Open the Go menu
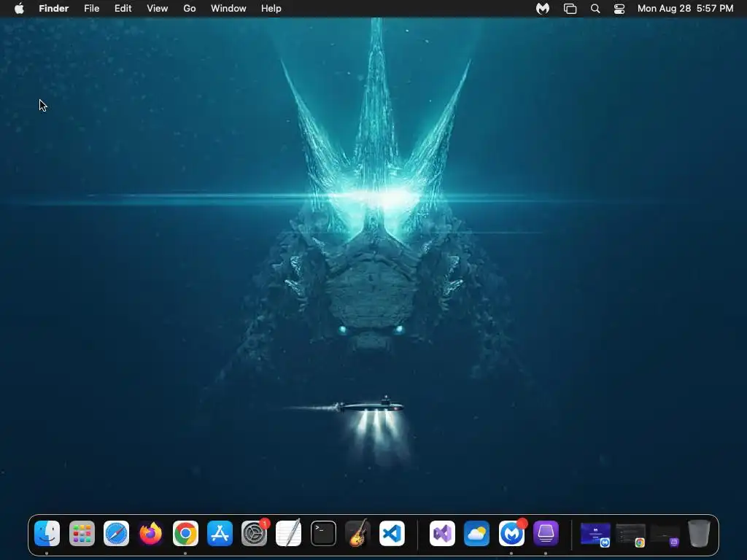This screenshot has width=747, height=560. click(190, 9)
